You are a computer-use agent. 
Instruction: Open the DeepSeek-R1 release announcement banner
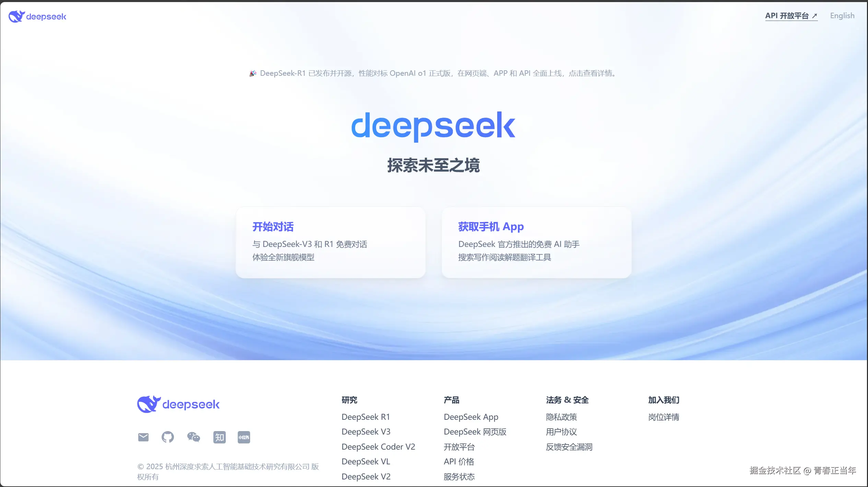pyautogui.click(x=433, y=73)
